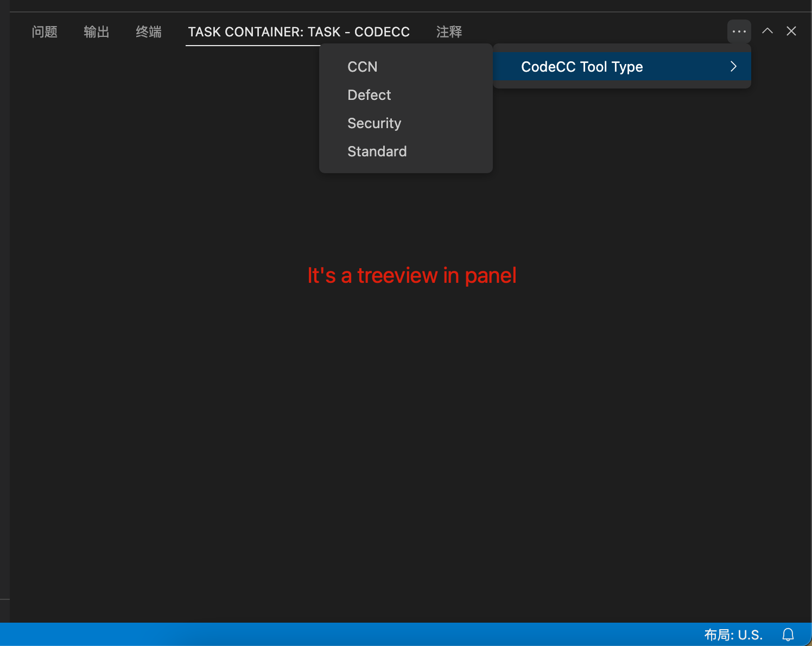Select the TASK CONTAINER: TASK - CODECC tab

pyautogui.click(x=299, y=31)
